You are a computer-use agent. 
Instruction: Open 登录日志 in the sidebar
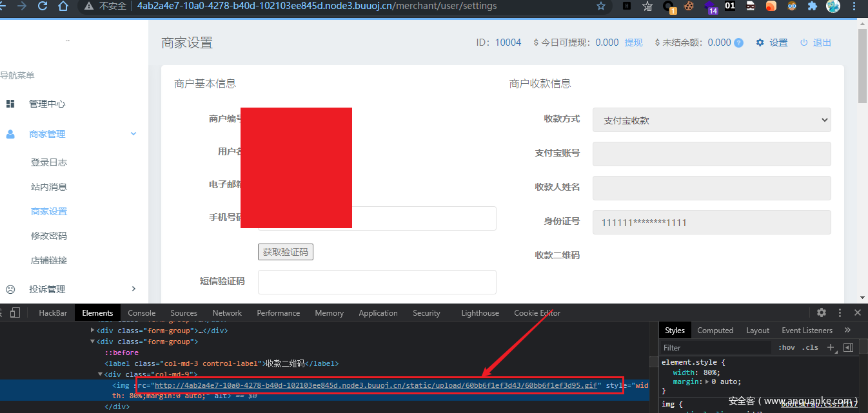click(x=49, y=162)
